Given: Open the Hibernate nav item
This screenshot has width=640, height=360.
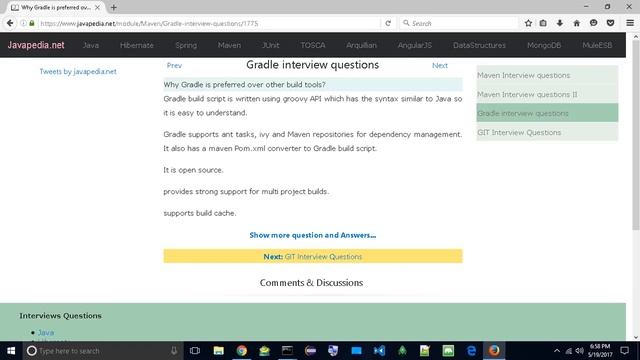Looking at the screenshot, I should click(x=137, y=45).
